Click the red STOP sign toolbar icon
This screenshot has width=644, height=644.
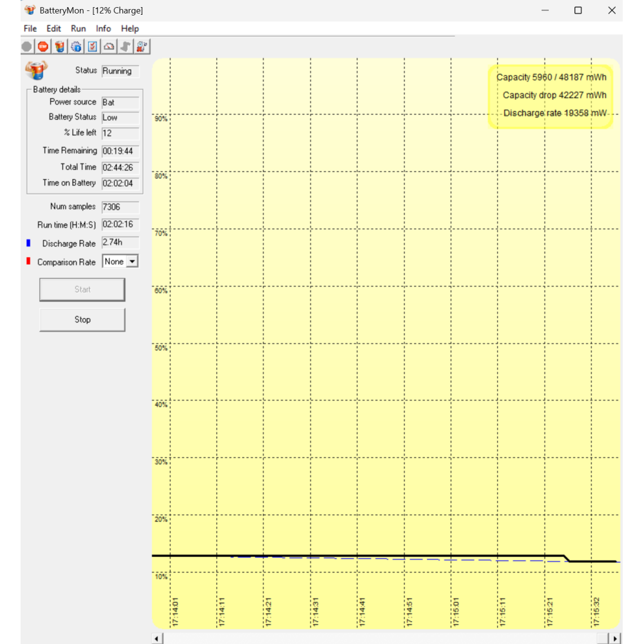click(x=43, y=46)
